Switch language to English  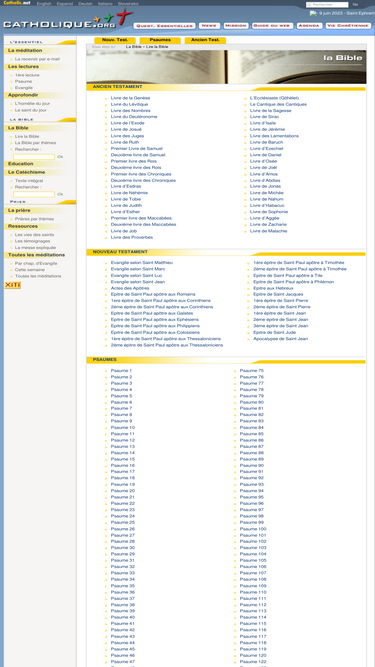pos(44,3)
